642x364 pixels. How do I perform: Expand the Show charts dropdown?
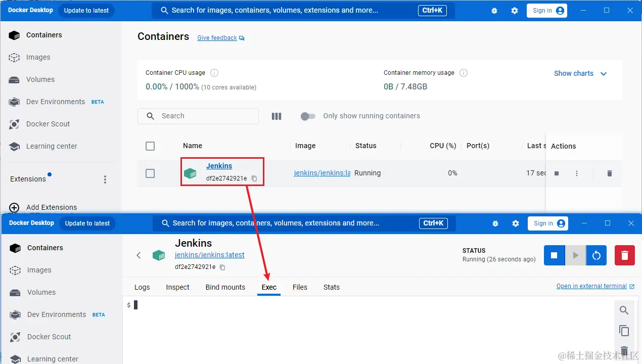[x=580, y=73]
